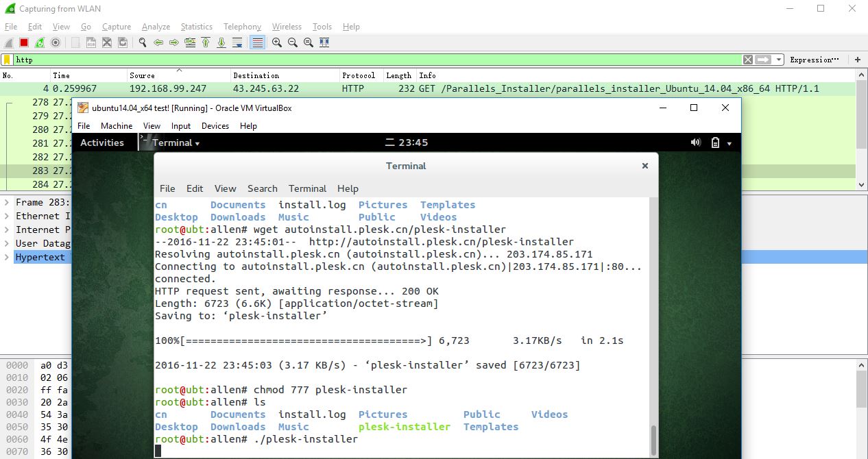The height and width of the screenshot is (459, 868).
Task: Open the capture options gear icon
Action: click(x=56, y=42)
